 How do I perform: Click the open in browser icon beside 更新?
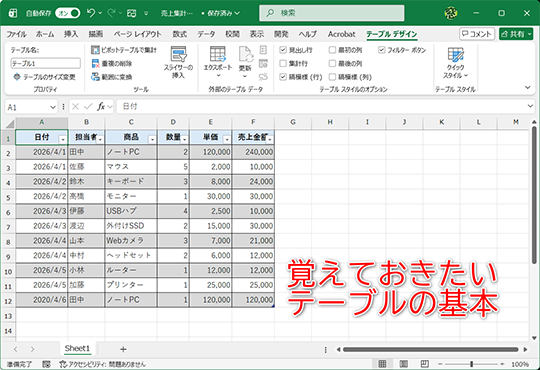click(263, 63)
